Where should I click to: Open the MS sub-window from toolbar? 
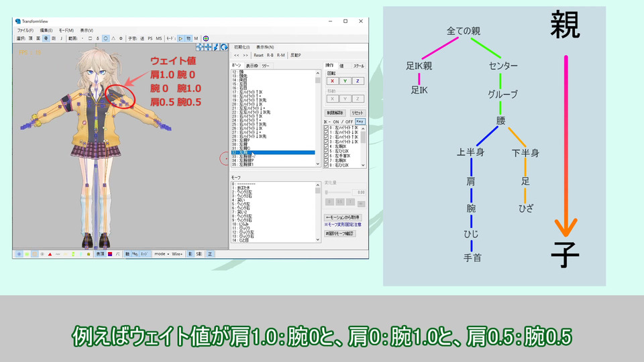point(159,38)
